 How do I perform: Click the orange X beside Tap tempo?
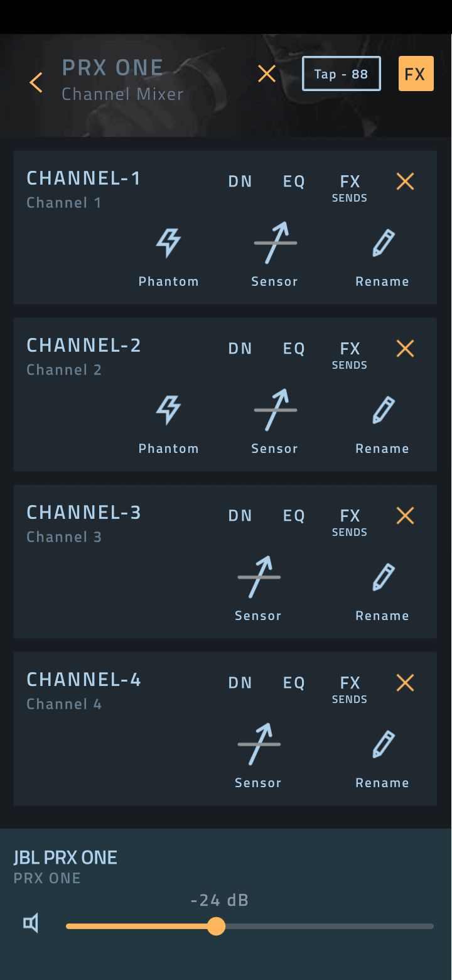click(267, 74)
